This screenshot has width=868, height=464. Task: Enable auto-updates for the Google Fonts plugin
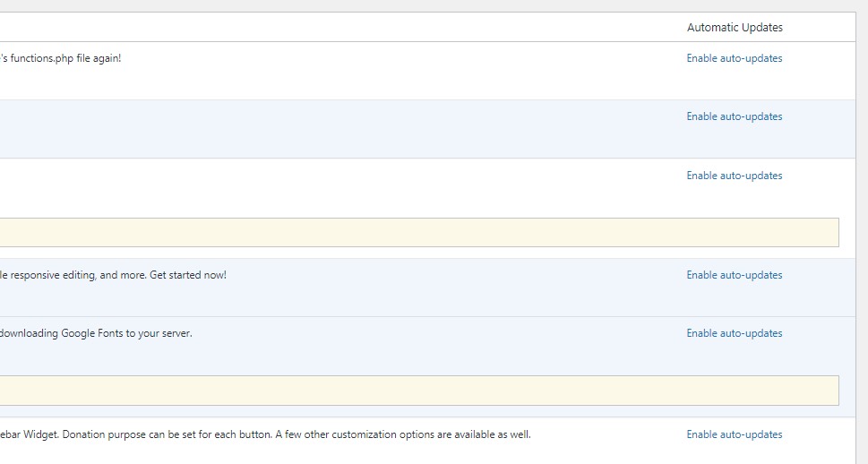[734, 333]
